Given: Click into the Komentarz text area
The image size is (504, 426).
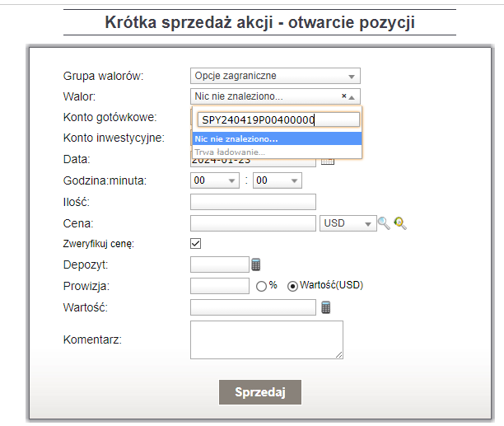Looking at the screenshot, I should click(x=266, y=339).
